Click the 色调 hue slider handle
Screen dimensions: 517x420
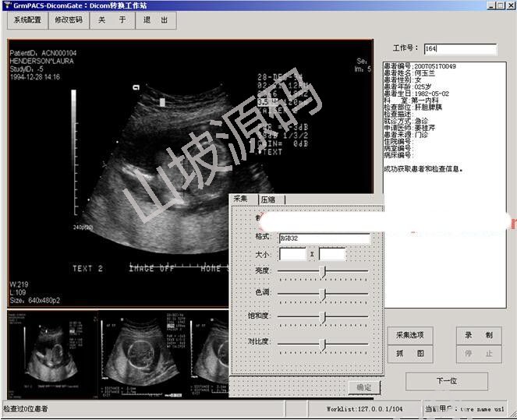[323, 294]
